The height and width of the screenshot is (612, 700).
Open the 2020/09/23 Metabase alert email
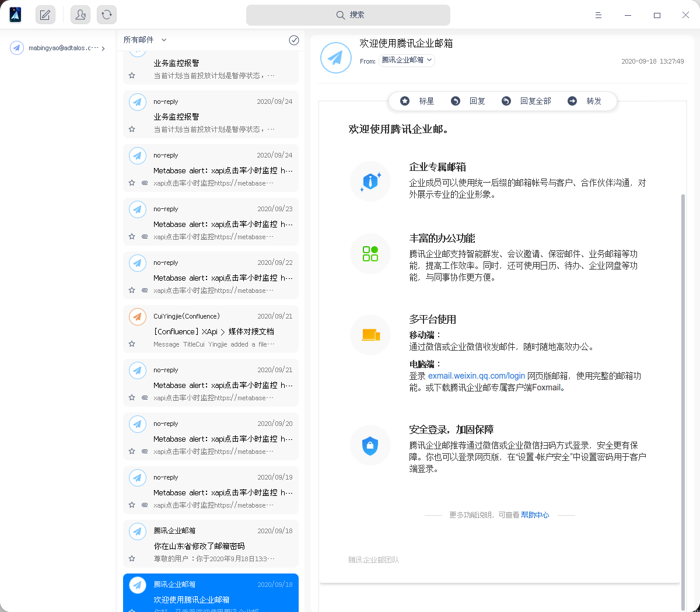point(211,222)
